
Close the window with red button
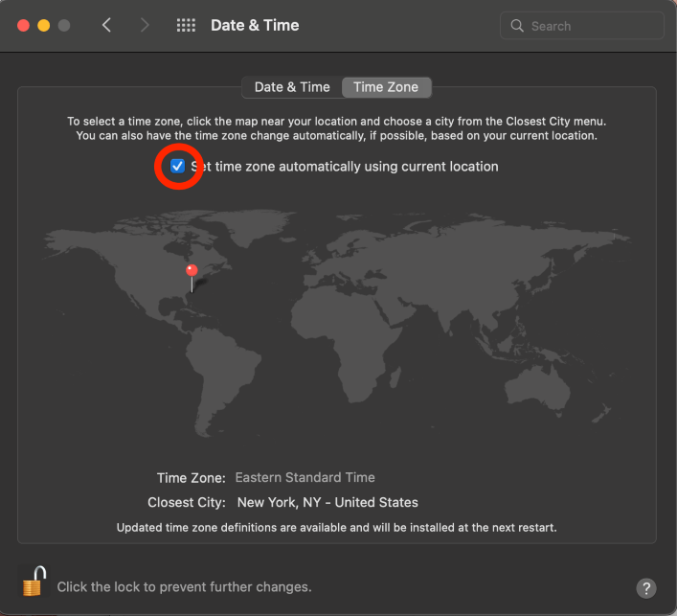(x=23, y=26)
